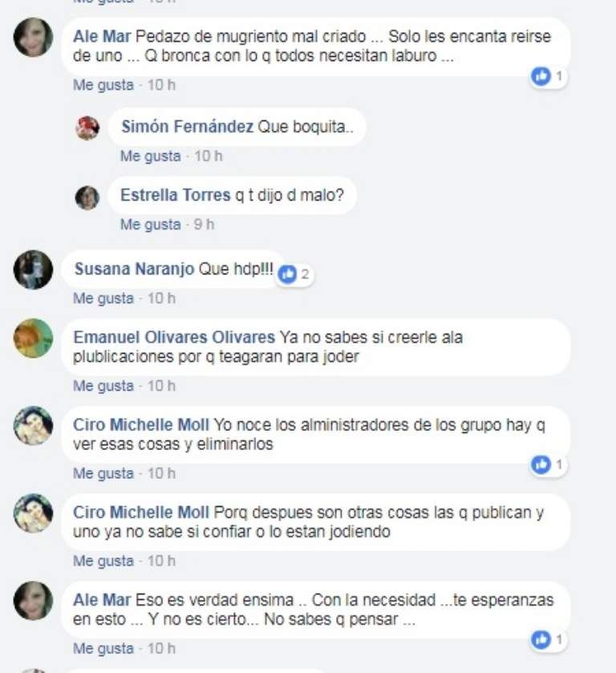The height and width of the screenshot is (673, 616).
Task: Click thumbs-up count on Ciro Michelle Moll's first comment
Action: click(x=559, y=464)
